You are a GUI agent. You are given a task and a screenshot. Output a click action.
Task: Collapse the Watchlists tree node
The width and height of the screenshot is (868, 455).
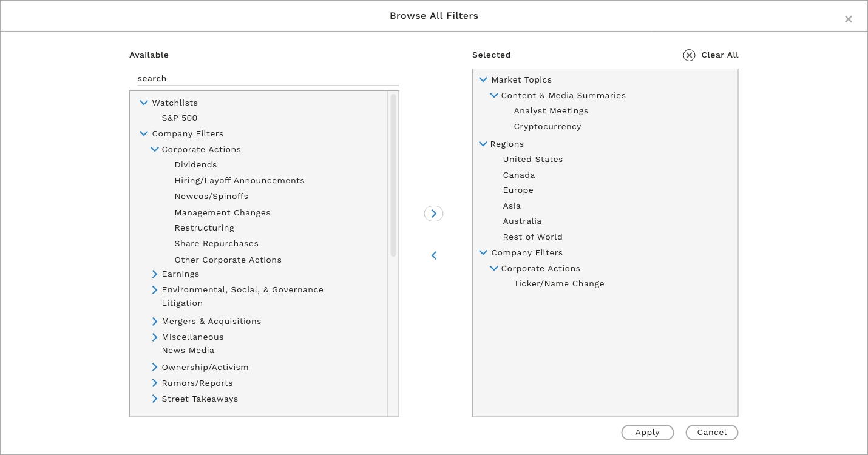coord(144,103)
